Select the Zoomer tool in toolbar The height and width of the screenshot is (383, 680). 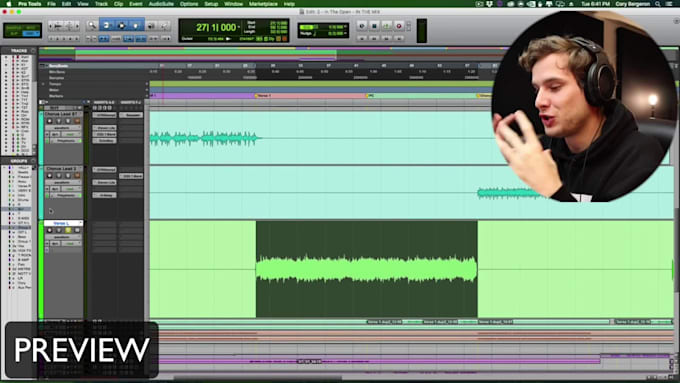point(92,26)
